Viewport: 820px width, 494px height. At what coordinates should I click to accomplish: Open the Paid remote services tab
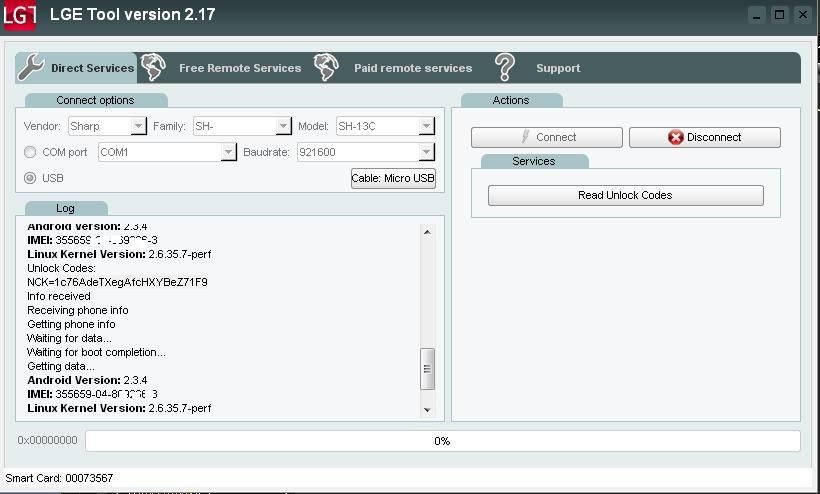(413, 68)
